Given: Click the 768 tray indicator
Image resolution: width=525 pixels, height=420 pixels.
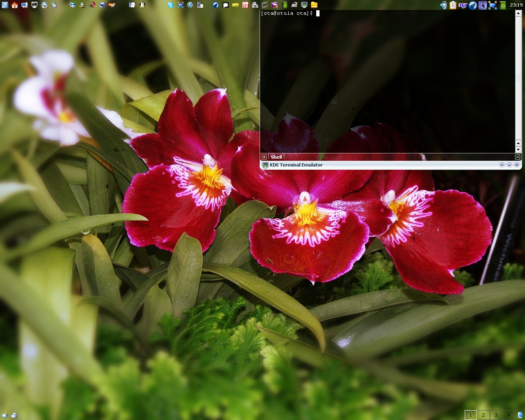Looking at the screenshot, I should tap(463, 5).
